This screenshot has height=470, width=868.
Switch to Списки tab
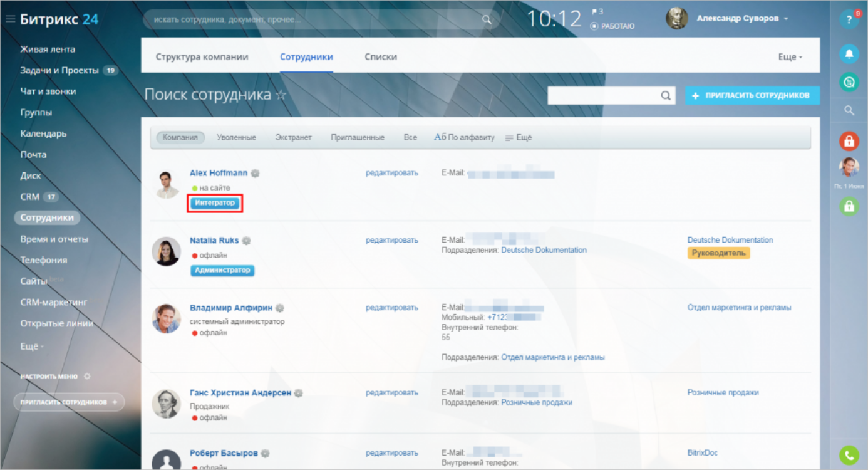point(381,56)
